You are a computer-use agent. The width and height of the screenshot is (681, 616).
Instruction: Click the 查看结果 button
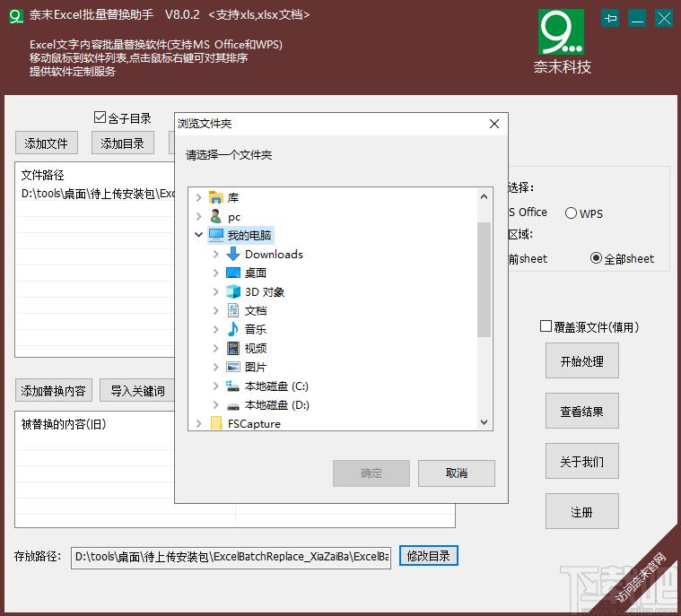(582, 411)
